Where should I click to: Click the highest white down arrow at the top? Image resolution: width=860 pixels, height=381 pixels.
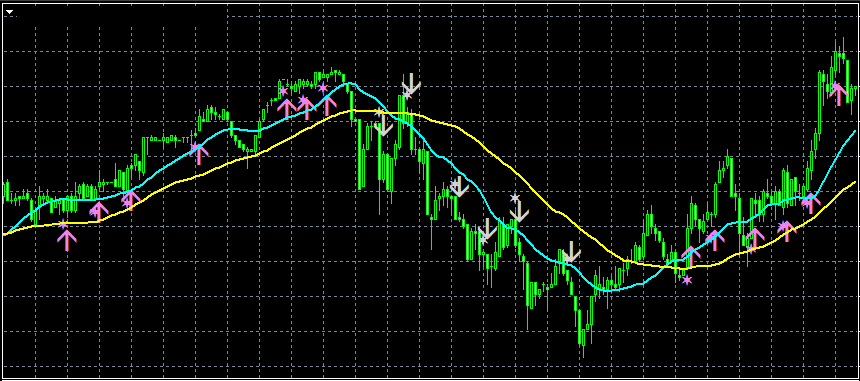[x=411, y=83]
